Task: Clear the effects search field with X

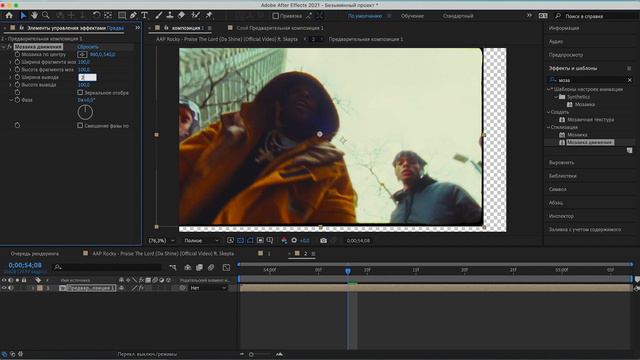Action: pyautogui.click(x=629, y=80)
